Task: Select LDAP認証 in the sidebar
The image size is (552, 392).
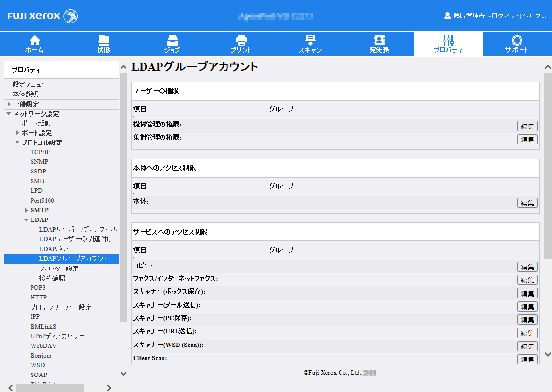Action: click(54, 249)
